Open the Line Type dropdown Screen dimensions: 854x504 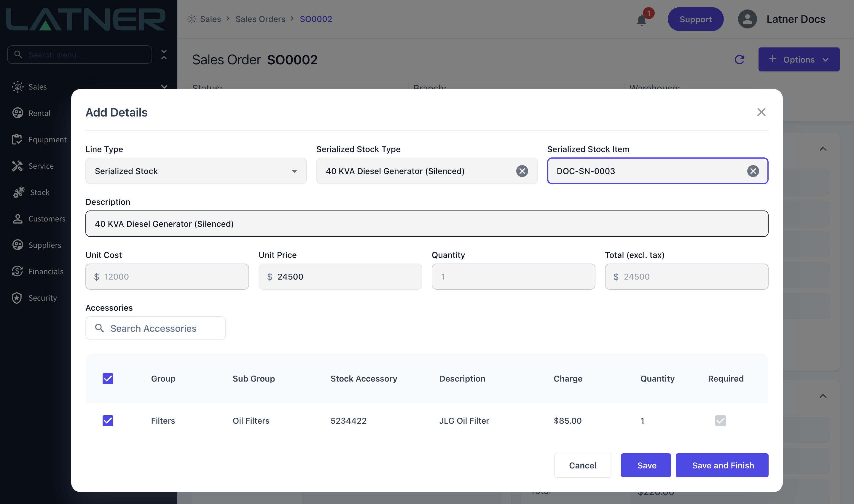point(196,171)
